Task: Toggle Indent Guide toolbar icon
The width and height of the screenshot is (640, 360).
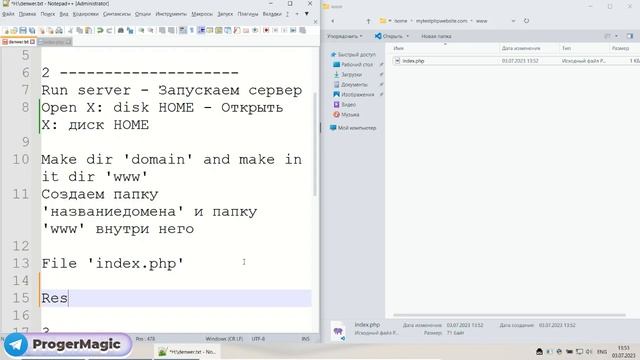Action: pyautogui.click(x=201, y=31)
